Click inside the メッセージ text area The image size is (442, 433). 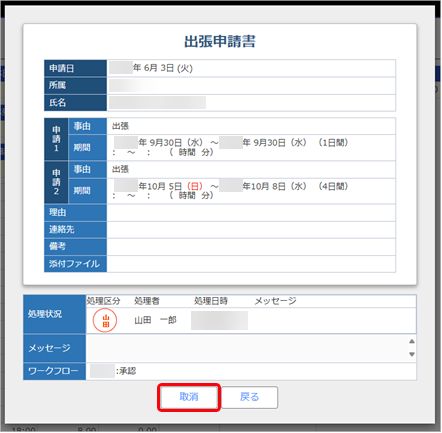247,348
